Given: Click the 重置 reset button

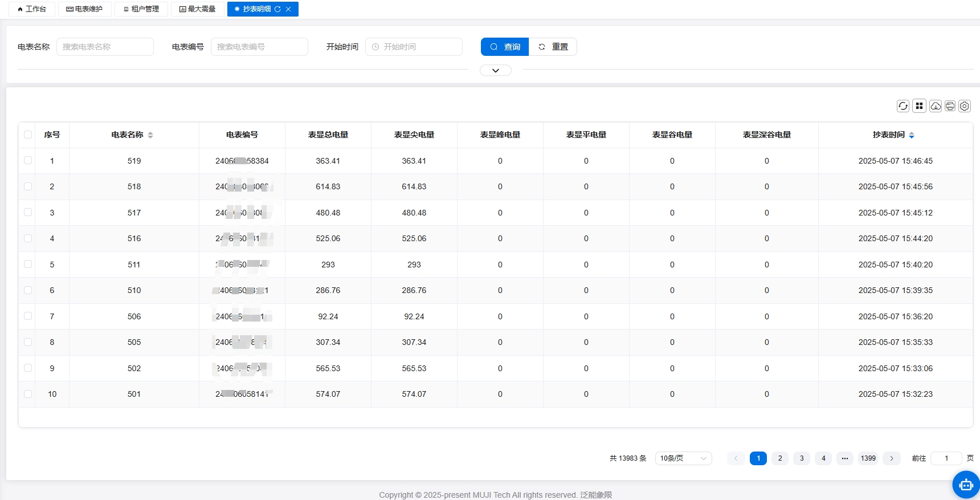Looking at the screenshot, I should tap(553, 47).
